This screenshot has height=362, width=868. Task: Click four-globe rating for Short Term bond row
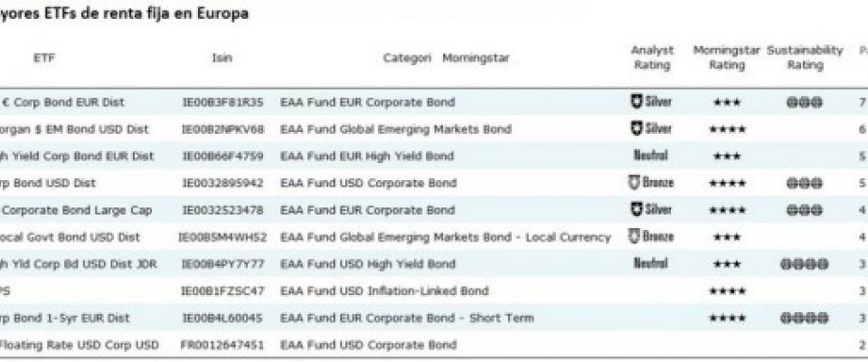pyautogui.click(x=805, y=319)
